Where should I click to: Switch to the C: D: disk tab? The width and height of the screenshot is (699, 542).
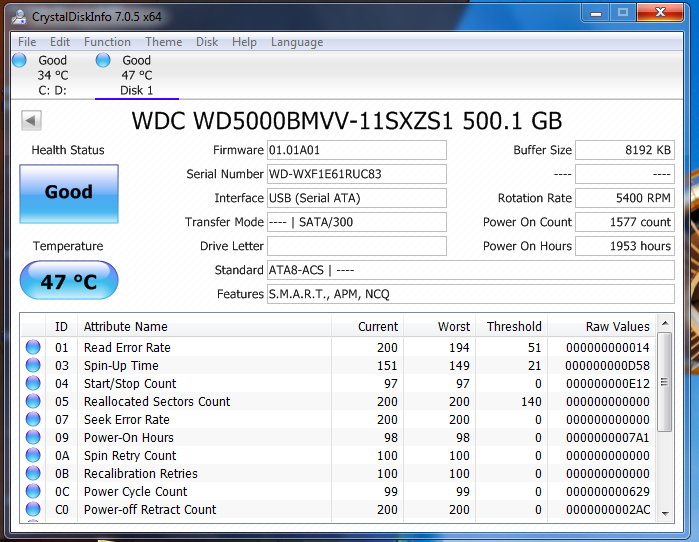pos(53,75)
